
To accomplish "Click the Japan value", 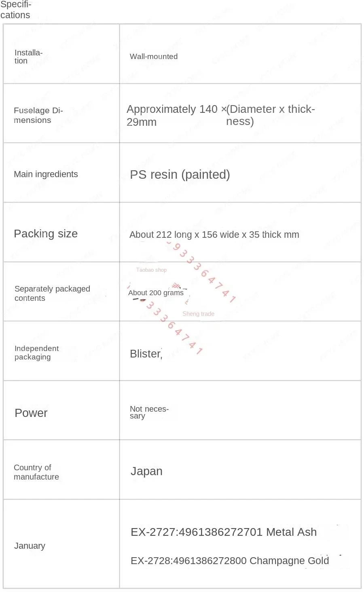I will tap(146, 471).
